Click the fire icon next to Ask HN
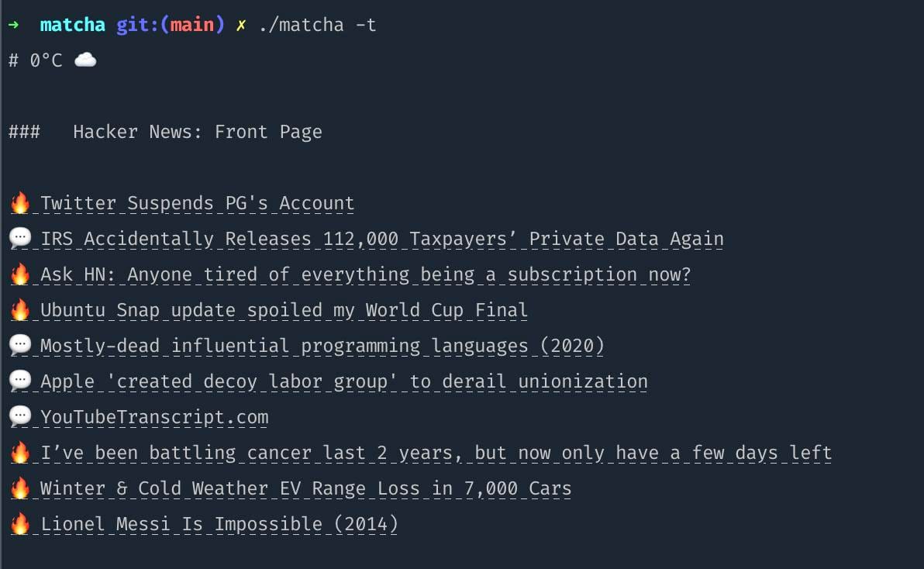This screenshot has width=924, height=569. coord(20,275)
